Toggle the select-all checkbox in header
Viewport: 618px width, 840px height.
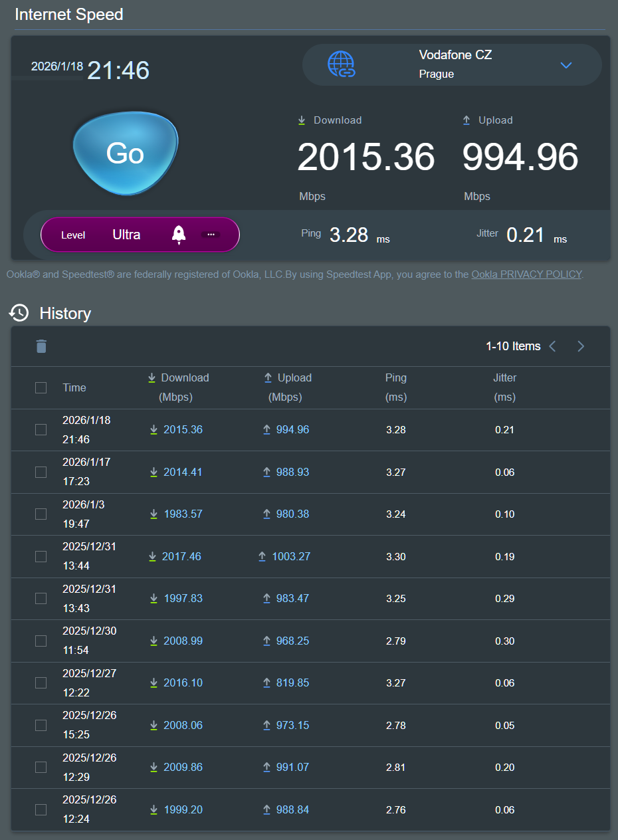(41, 387)
